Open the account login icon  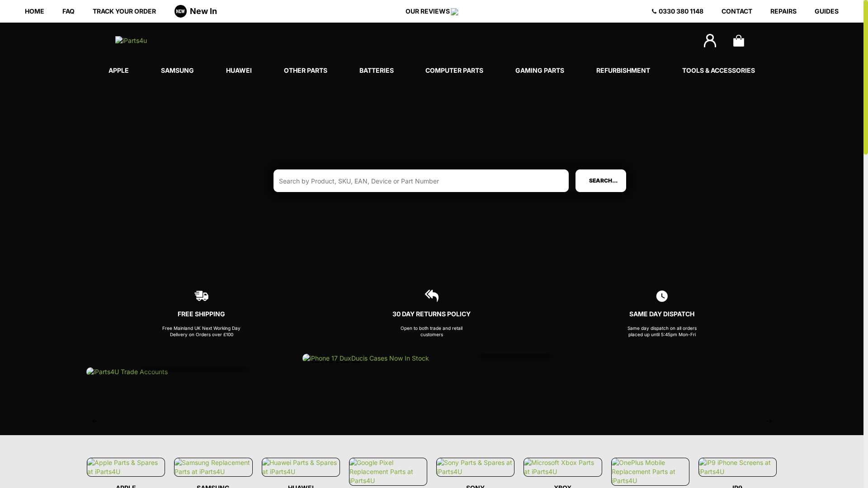709,41
